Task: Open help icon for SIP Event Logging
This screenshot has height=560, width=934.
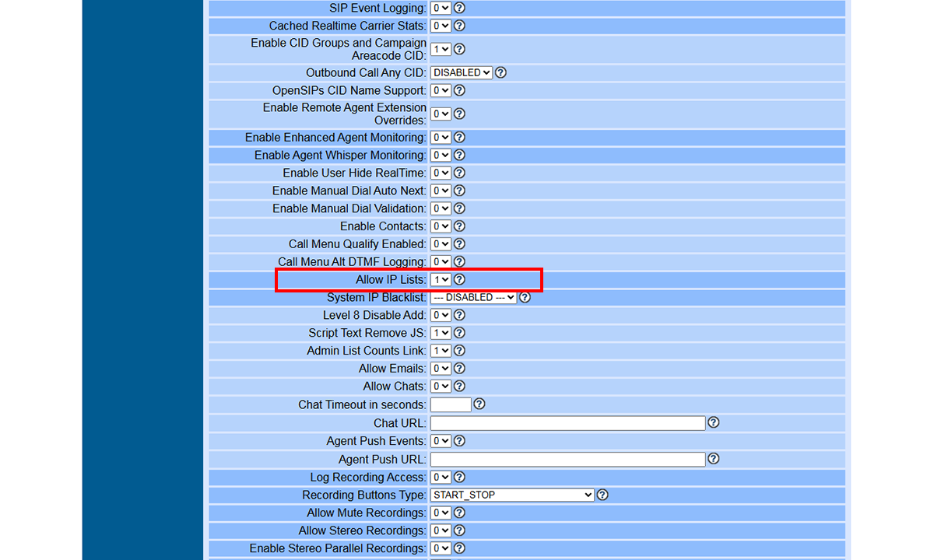Action: coord(459,8)
